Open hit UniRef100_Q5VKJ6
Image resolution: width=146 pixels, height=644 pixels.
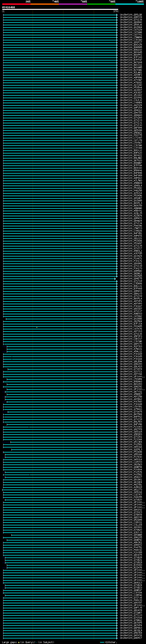click(x=131, y=25)
